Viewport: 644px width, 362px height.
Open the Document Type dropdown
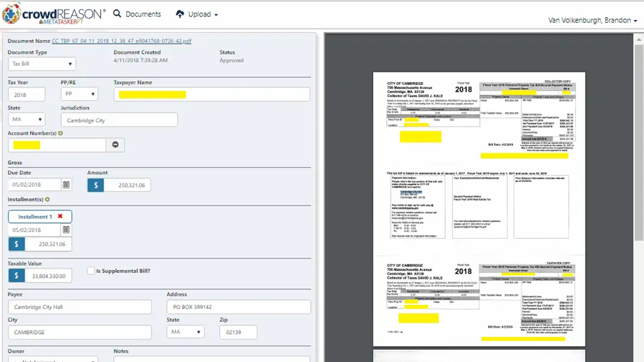[x=42, y=64]
